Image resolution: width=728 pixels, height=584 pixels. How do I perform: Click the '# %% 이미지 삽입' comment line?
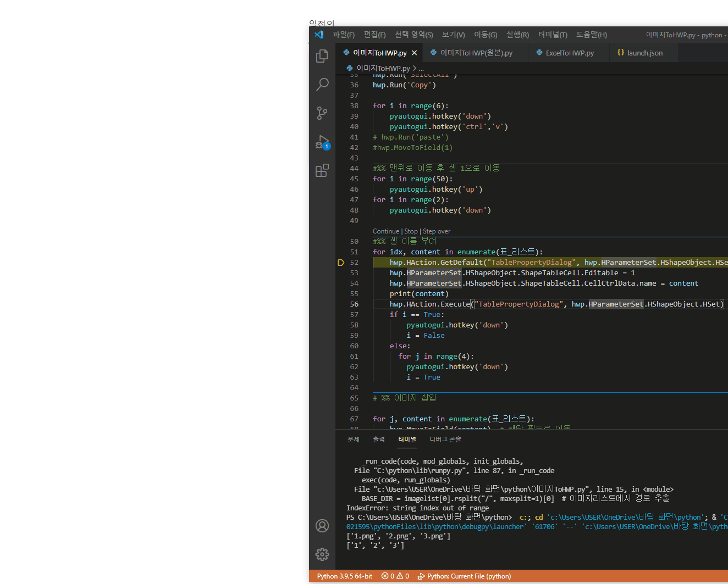tap(405, 398)
